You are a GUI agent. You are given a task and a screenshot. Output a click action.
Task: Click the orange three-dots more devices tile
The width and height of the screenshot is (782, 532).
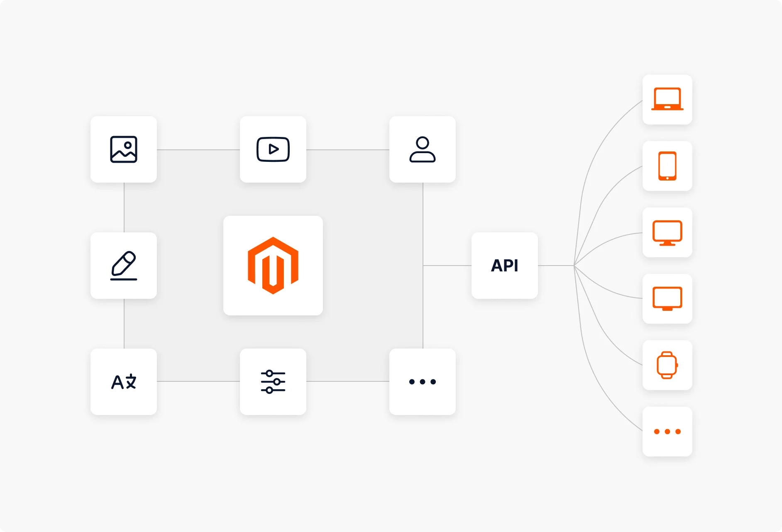click(x=667, y=432)
